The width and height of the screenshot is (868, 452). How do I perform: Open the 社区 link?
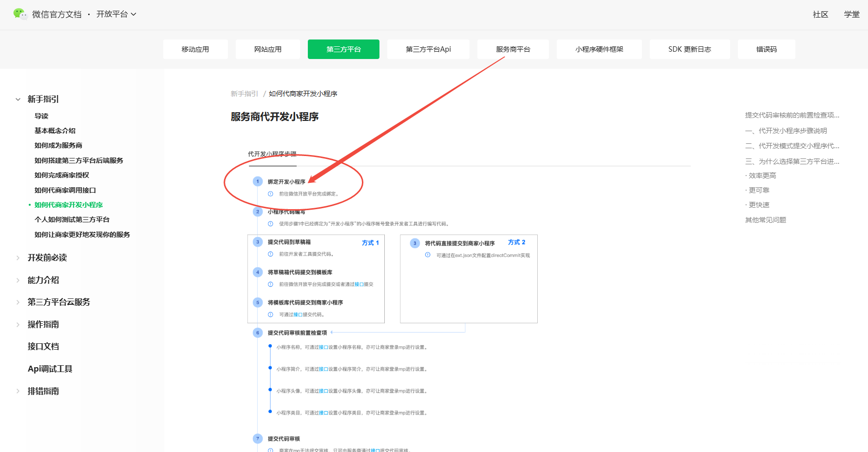[x=820, y=15]
